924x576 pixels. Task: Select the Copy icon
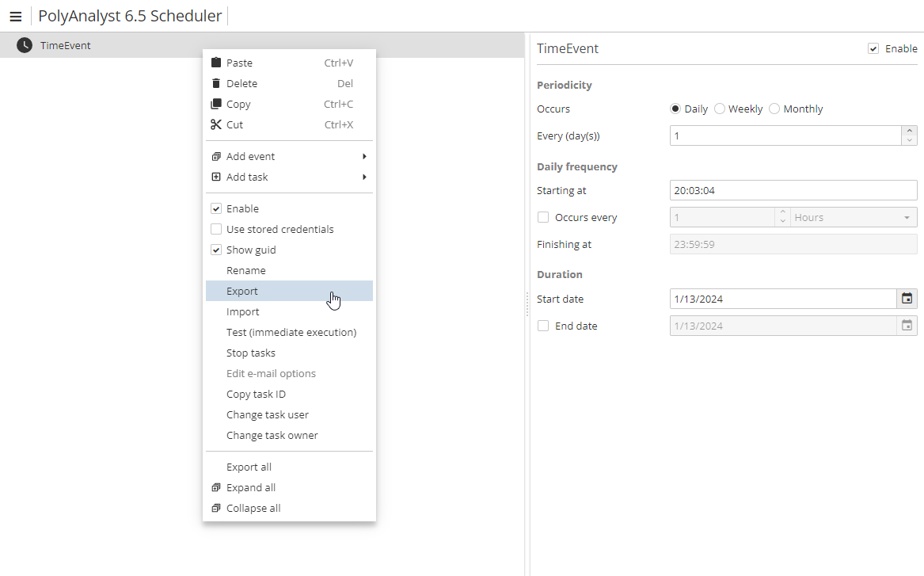pyautogui.click(x=216, y=104)
